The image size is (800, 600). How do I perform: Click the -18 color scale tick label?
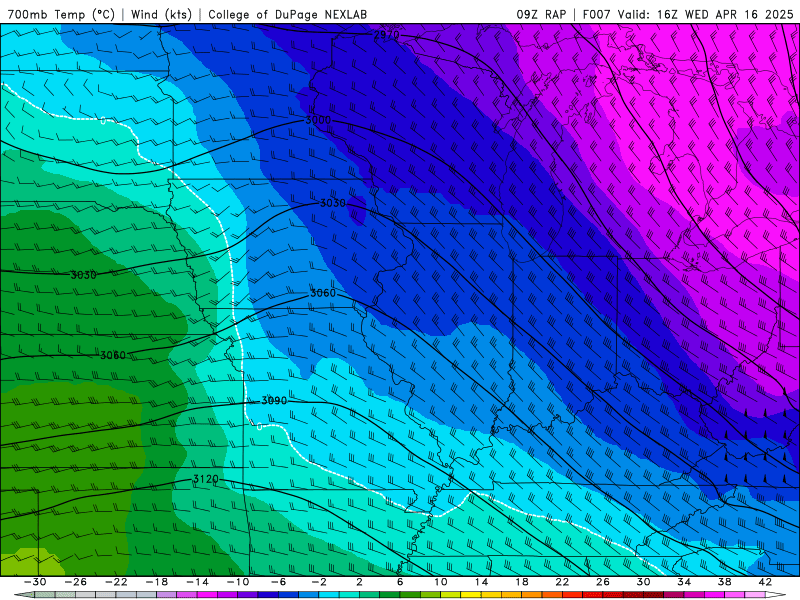[x=157, y=582]
